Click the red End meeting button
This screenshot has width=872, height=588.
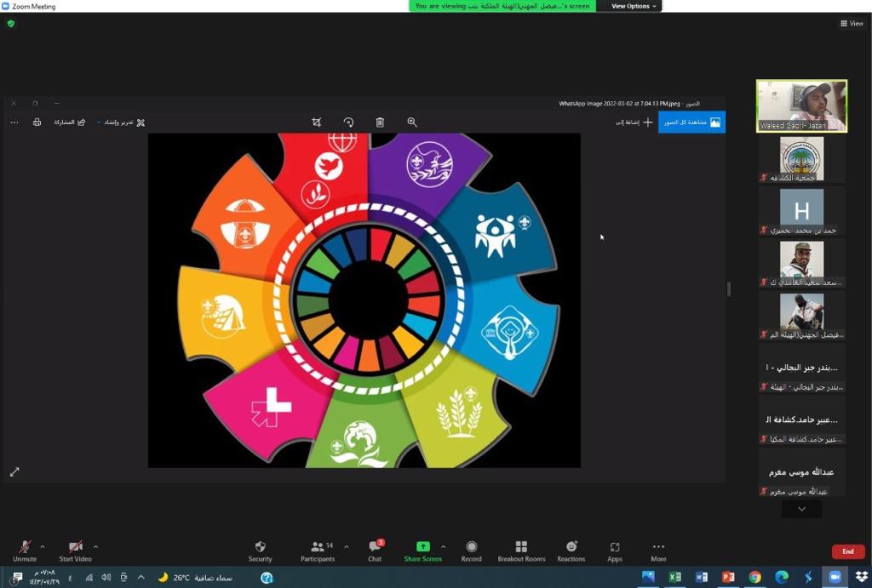(847, 551)
